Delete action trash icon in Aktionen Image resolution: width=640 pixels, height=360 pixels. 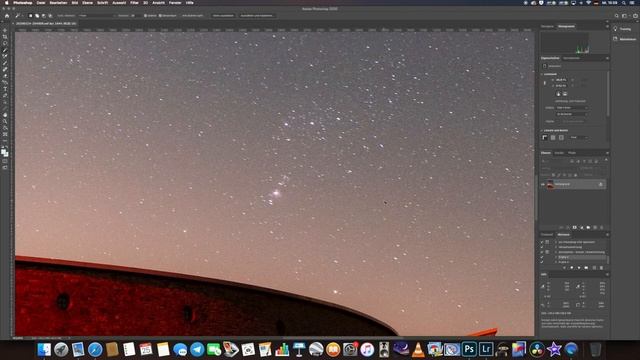601,268
